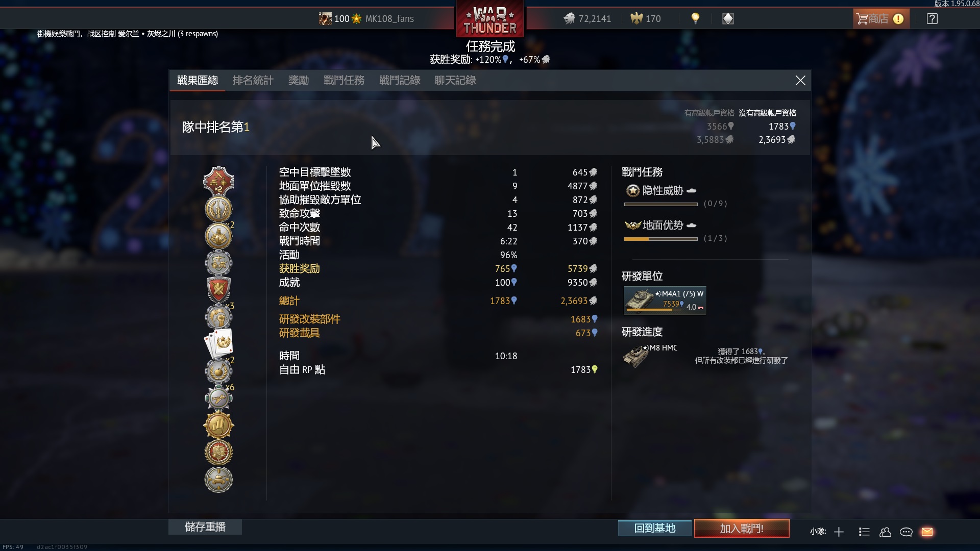Click the lightbulb hints icon
980x551 pixels.
(695, 18)
